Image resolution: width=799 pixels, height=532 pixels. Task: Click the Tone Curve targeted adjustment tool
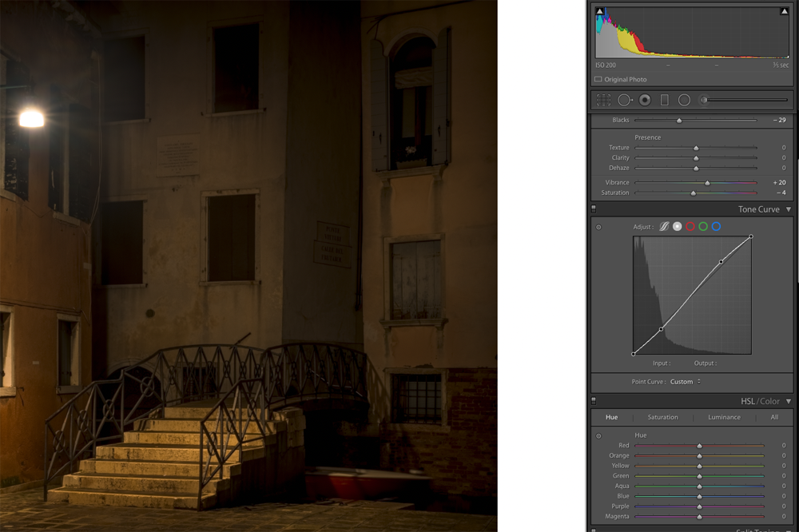coord(598,227)
